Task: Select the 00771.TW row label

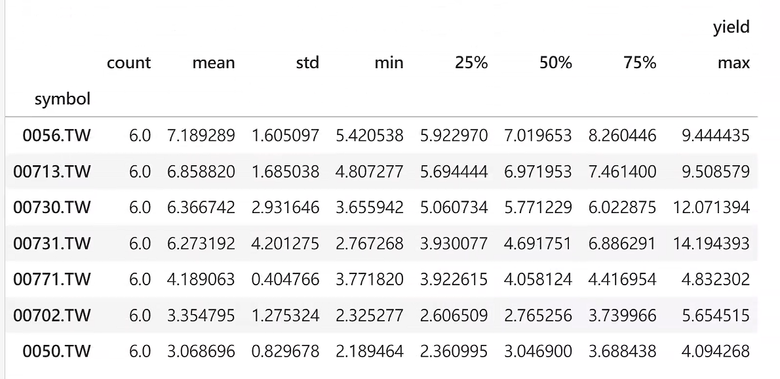Action: click(52, 280)
